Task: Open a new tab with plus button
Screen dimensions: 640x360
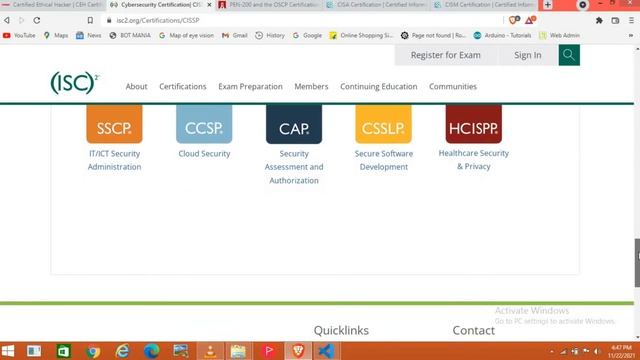Action: tap(548, 5)
